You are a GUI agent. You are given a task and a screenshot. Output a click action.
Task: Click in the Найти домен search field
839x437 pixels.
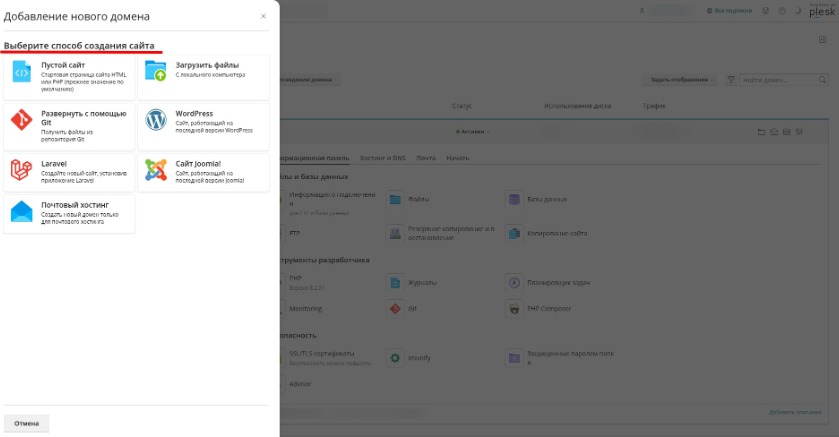click(x=779, y=80)
